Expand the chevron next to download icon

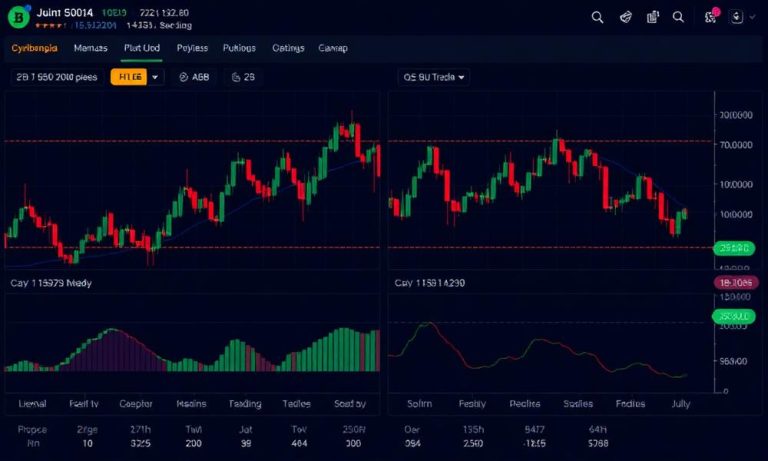pyautogui.click(x=750, y=17)
